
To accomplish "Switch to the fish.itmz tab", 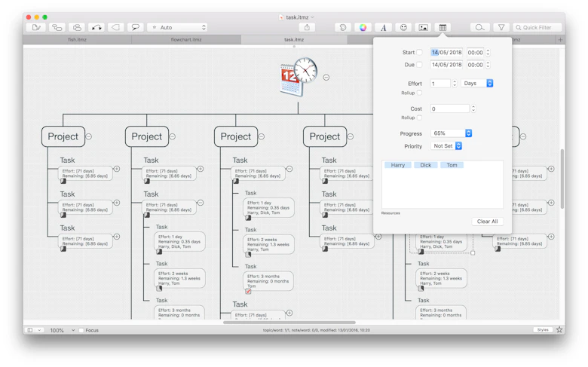I will click(x=77, y=39).
